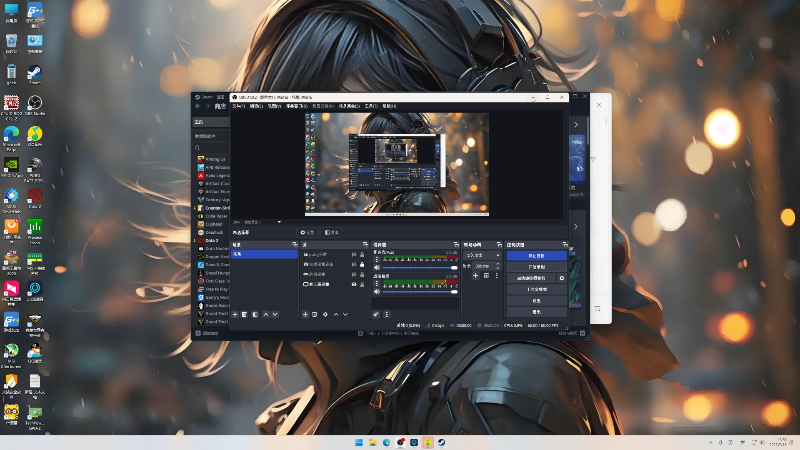Open Docks menu in OBS
Image resolution: width=800 pixels, height=450 pixels.
tap(296, 106)
